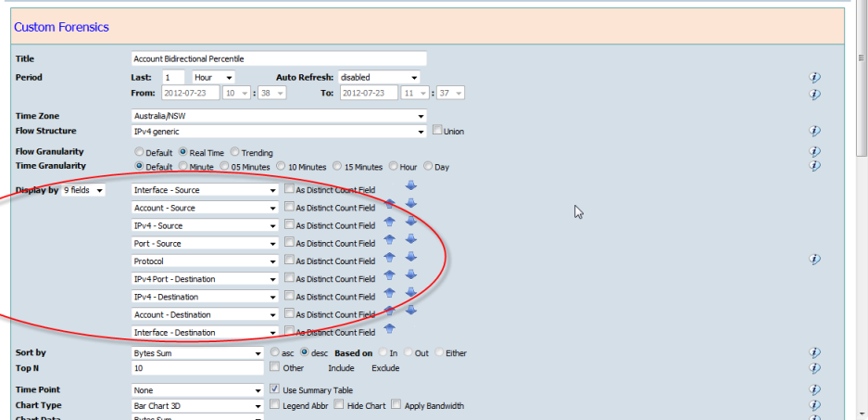Move Interface - Destination field up
Screen dimensions: 868x420
[389, 328]
